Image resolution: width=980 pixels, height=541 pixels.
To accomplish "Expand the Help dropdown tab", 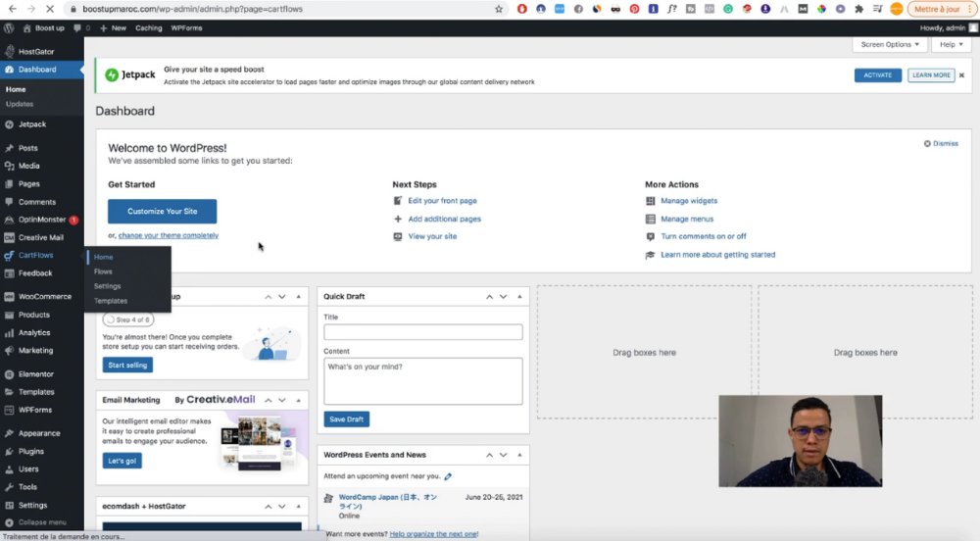I will pos(952,44).
